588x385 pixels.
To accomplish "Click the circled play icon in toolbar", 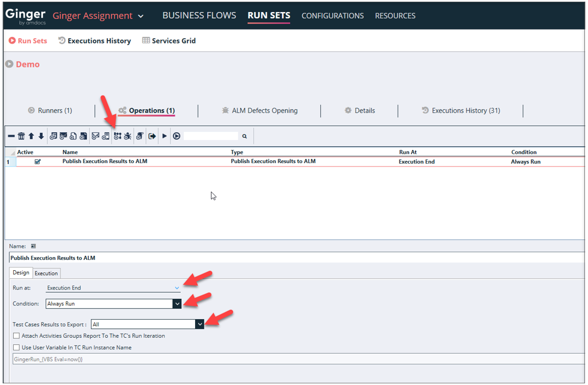I will click(x=176, y=136).
